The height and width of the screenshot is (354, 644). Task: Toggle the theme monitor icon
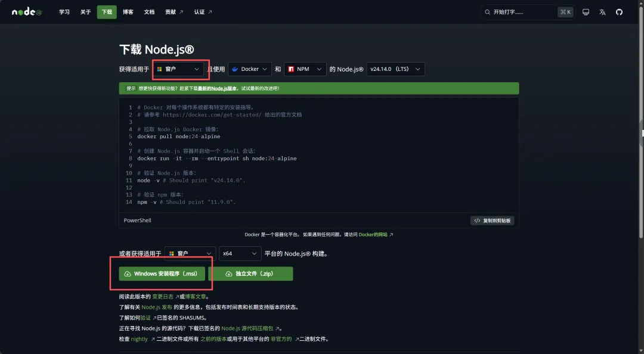586,12
